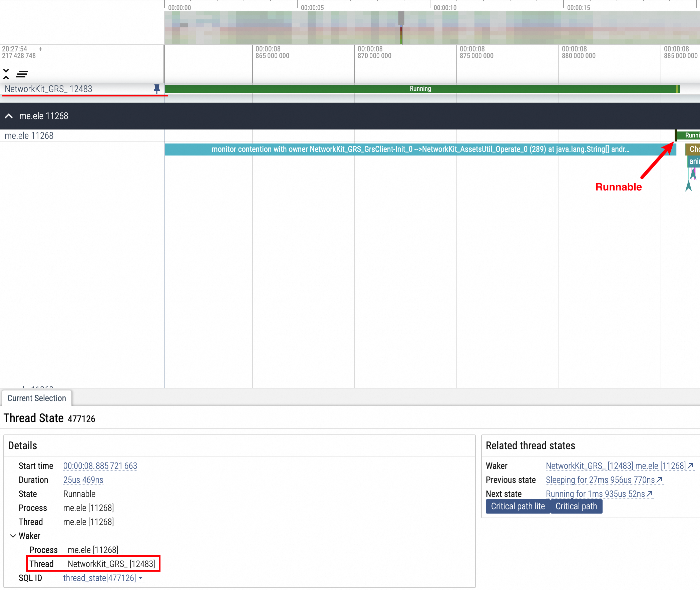
Task: Follow the Waker NetworkKit_GRS_ [12483] link
Action: point(619,466)
